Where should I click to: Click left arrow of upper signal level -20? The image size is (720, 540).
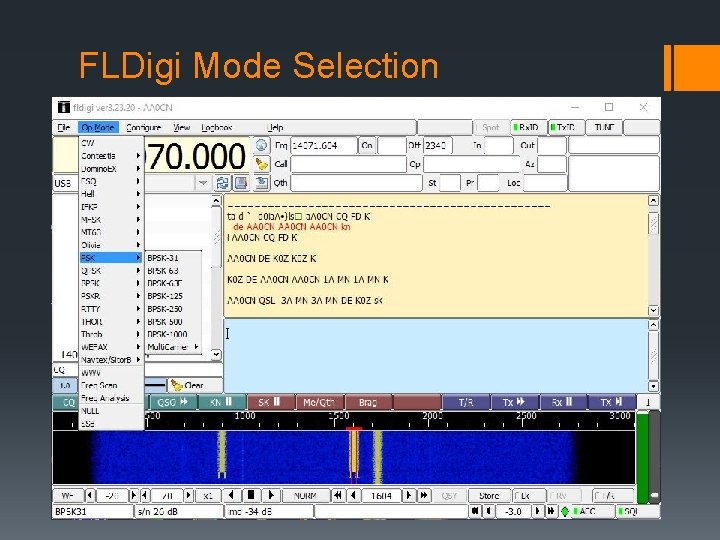point(90,495)
